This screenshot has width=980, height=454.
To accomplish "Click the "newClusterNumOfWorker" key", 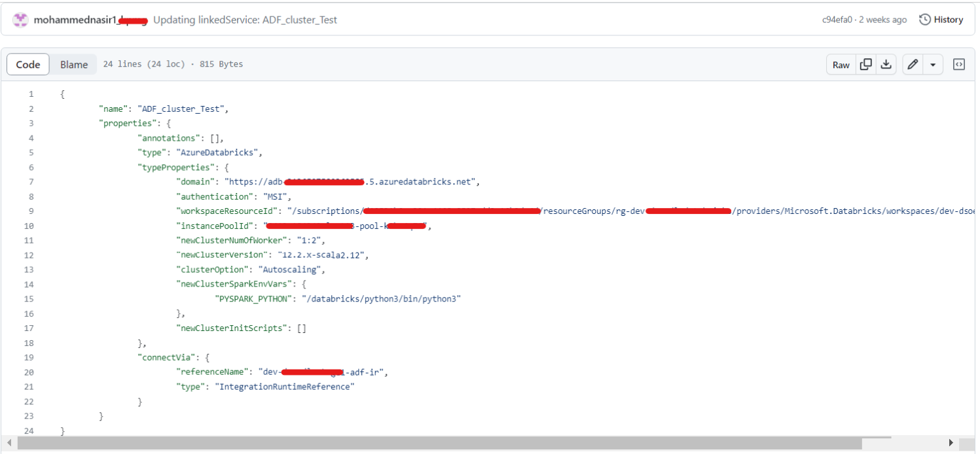I will pos(232,240).
